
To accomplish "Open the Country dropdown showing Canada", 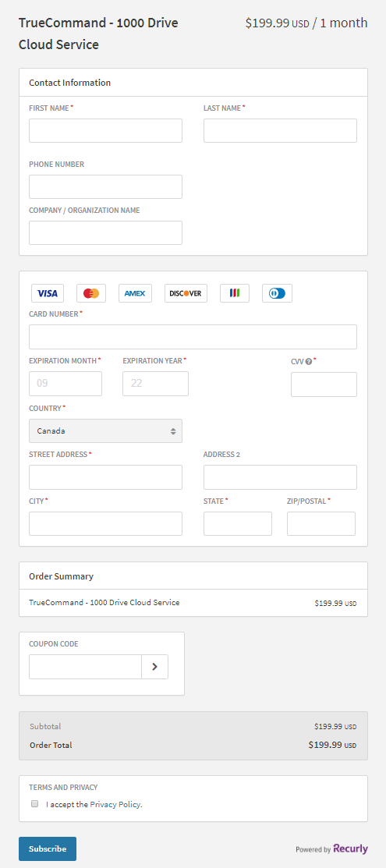I will click(x=106, y=430).
